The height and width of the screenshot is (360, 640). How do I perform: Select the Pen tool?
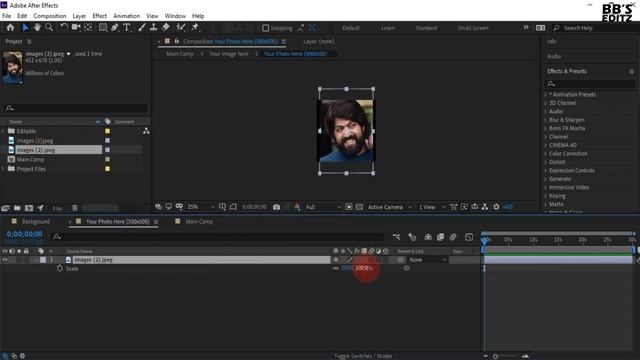tap(115, 27)
